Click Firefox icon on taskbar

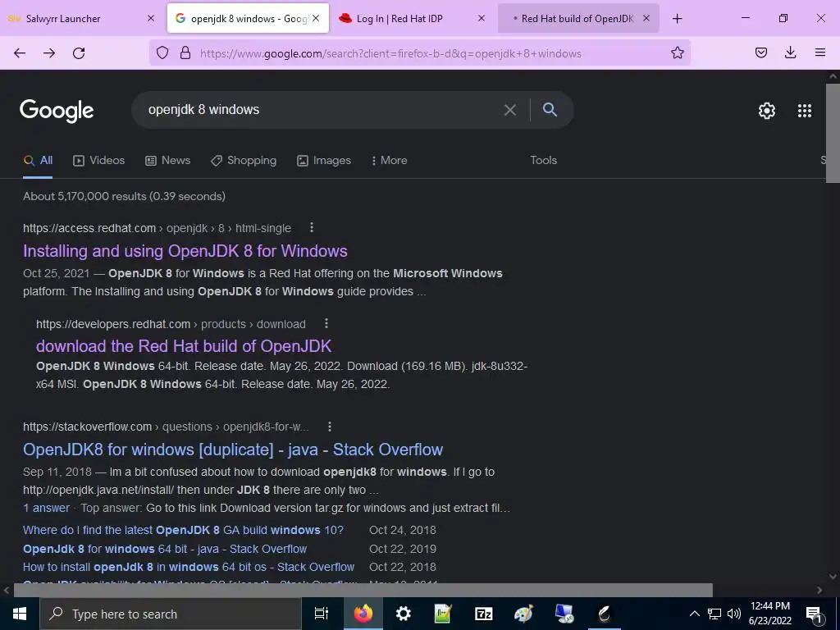point(363,614)
